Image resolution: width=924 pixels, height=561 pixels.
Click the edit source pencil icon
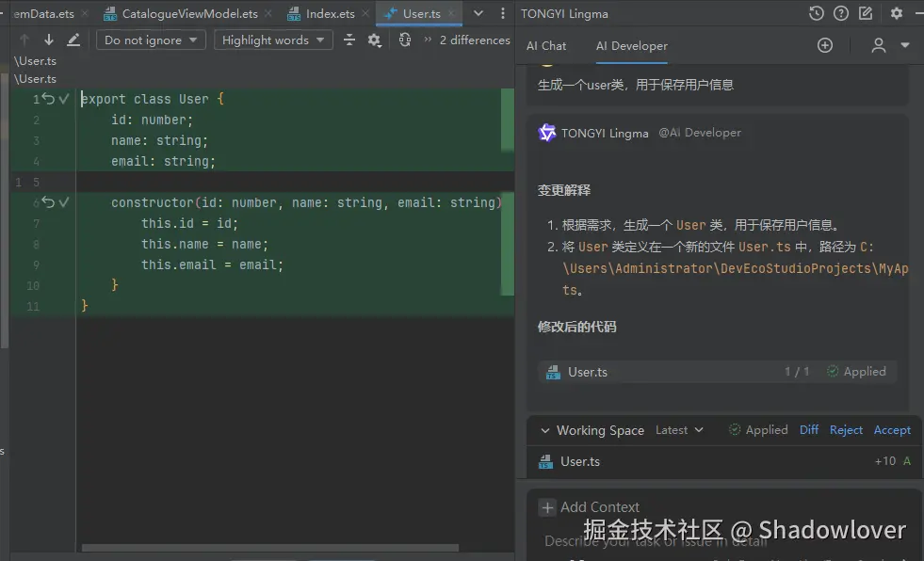tap(73, 40)
